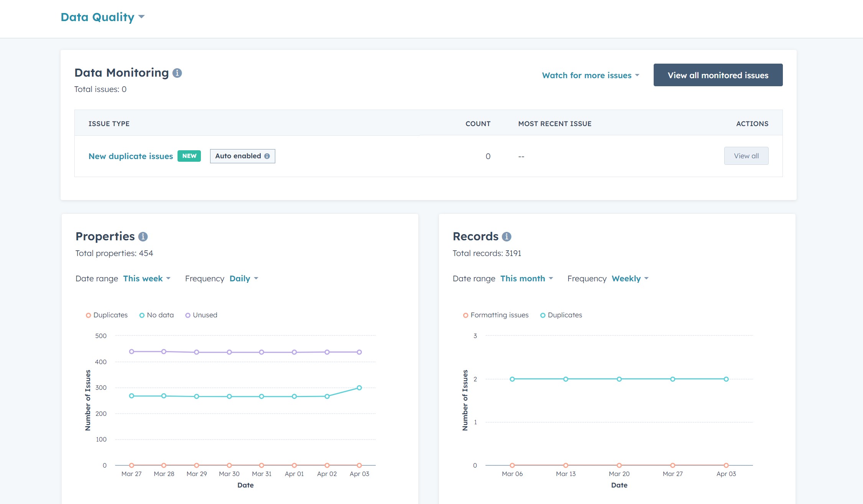Click the Properties info icon
Image resolution: width=863 pixels, height=504 pixels.
point(143,236)
